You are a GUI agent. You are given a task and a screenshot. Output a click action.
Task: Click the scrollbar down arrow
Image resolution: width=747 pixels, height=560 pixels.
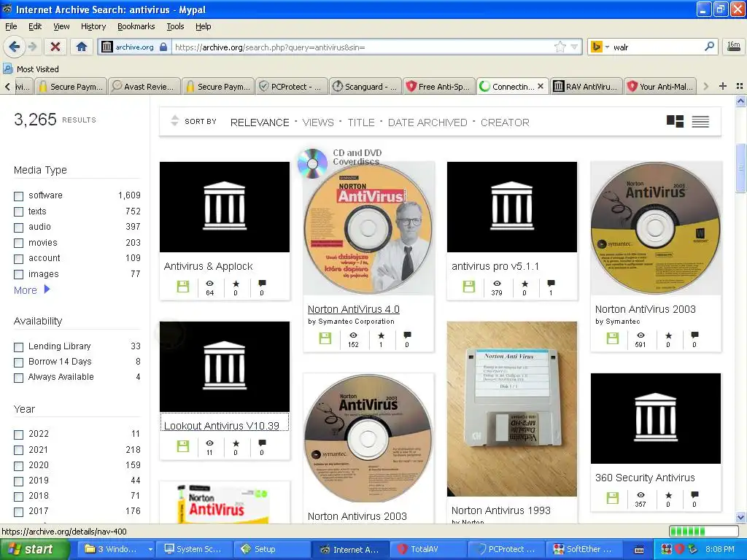[x=740, y=517]
